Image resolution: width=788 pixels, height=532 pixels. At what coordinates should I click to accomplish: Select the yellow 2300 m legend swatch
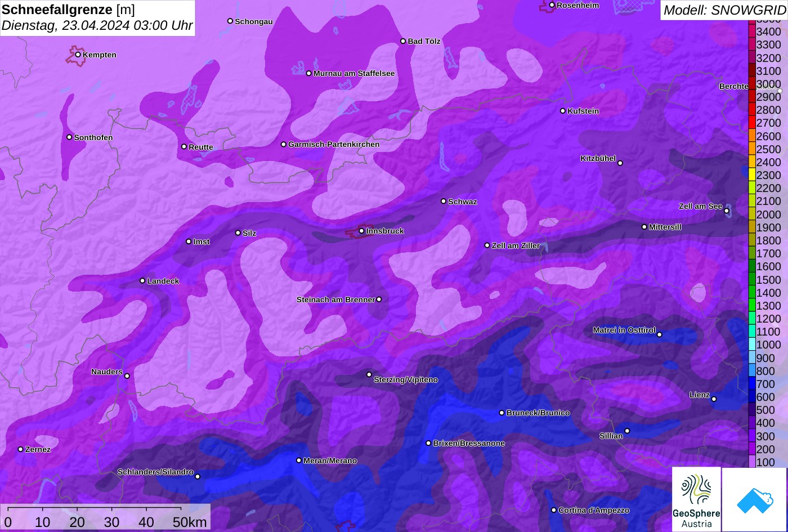point(751,175)
